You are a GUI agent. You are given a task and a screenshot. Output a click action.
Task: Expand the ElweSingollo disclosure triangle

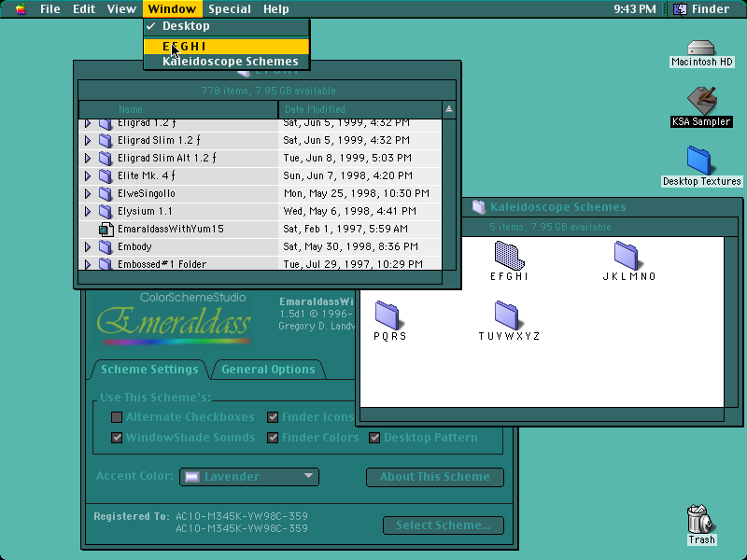click(x=88, y=193)
